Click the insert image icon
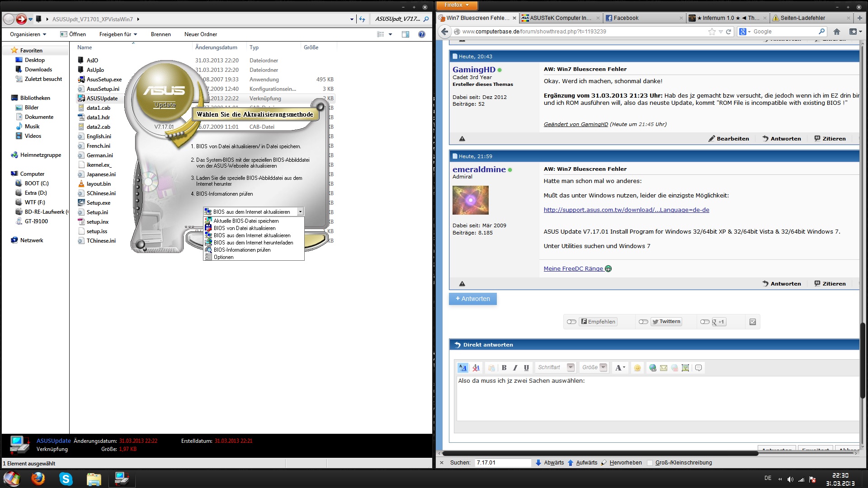The width and height of the screenshot is (868, 488). click(685, 368)
